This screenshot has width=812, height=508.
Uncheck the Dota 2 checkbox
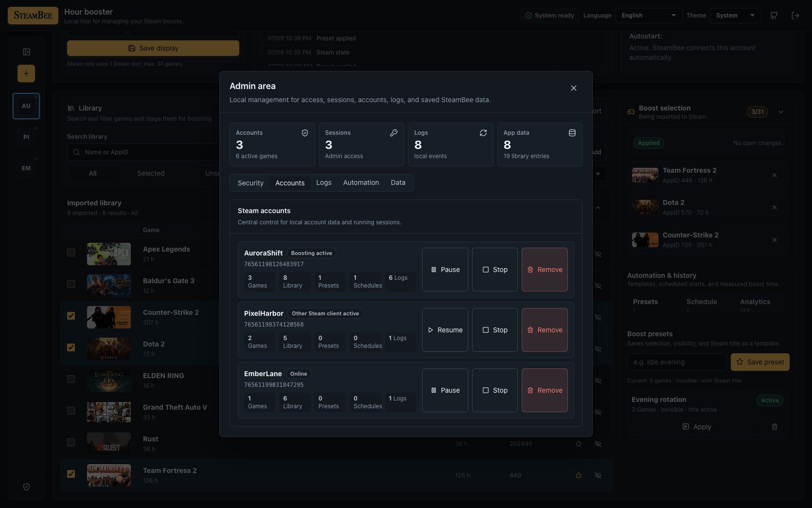71,347
